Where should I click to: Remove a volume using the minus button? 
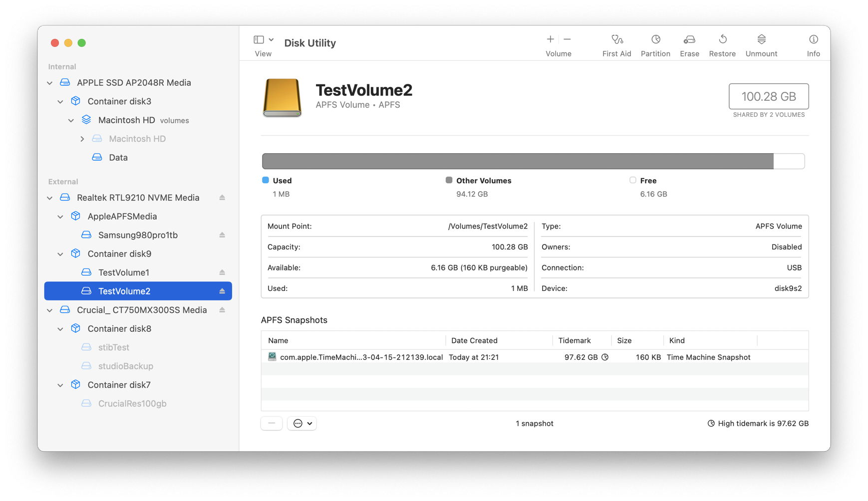tap(567, 39)
